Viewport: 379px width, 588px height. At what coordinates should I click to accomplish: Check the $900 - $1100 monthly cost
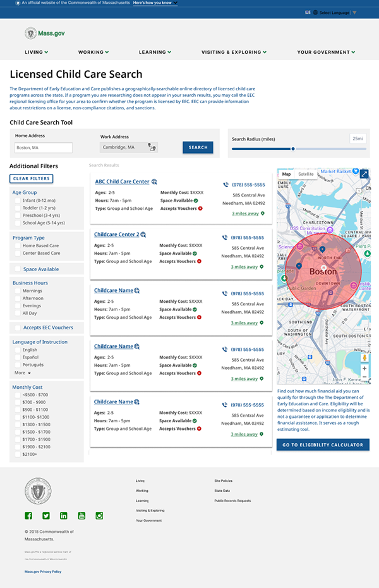click(x=18, y=410)
